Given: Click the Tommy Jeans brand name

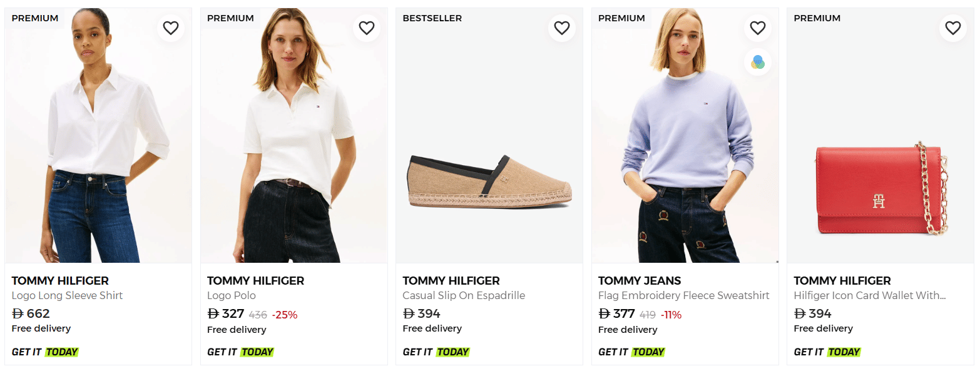Looking at the screenshot, I should pos(639,281).
